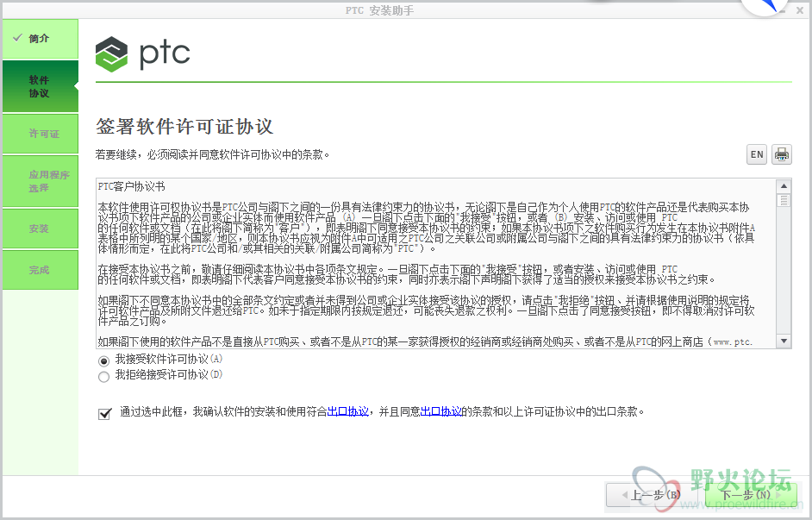Open the 简介 step in sidebar
This screenshot has height=520, width=812.
coord(41,39)
